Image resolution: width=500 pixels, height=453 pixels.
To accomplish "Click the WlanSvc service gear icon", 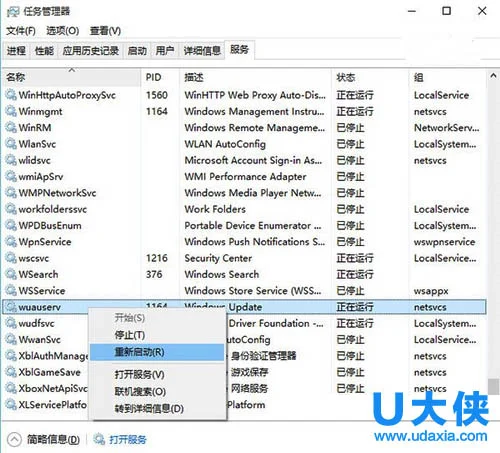I will point(11,144).
